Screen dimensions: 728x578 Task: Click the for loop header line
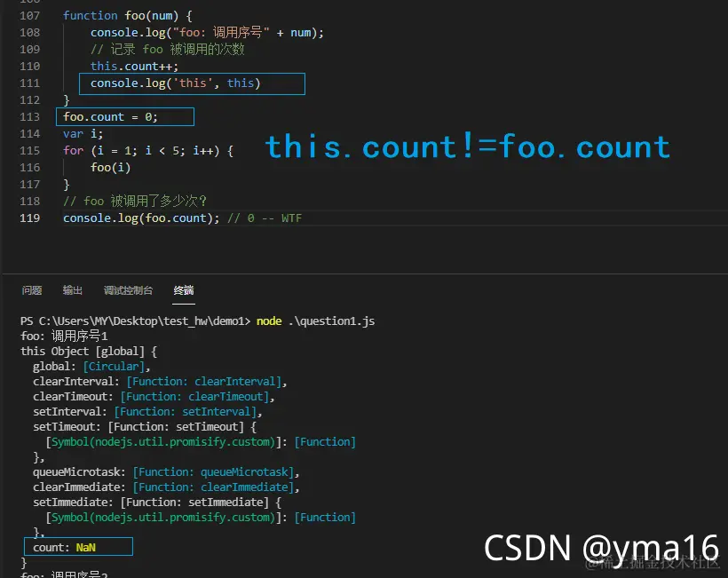click(148, 150)
